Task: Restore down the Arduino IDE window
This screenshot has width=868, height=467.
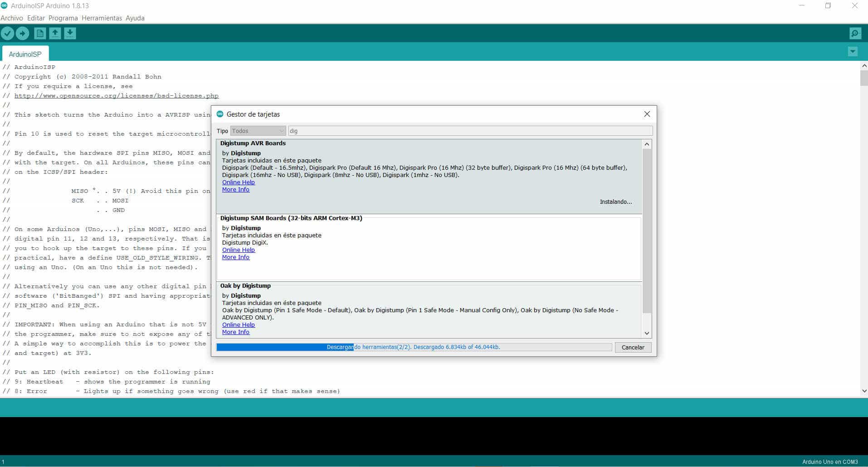Action: pyautogui.click(x=828, y=6)
